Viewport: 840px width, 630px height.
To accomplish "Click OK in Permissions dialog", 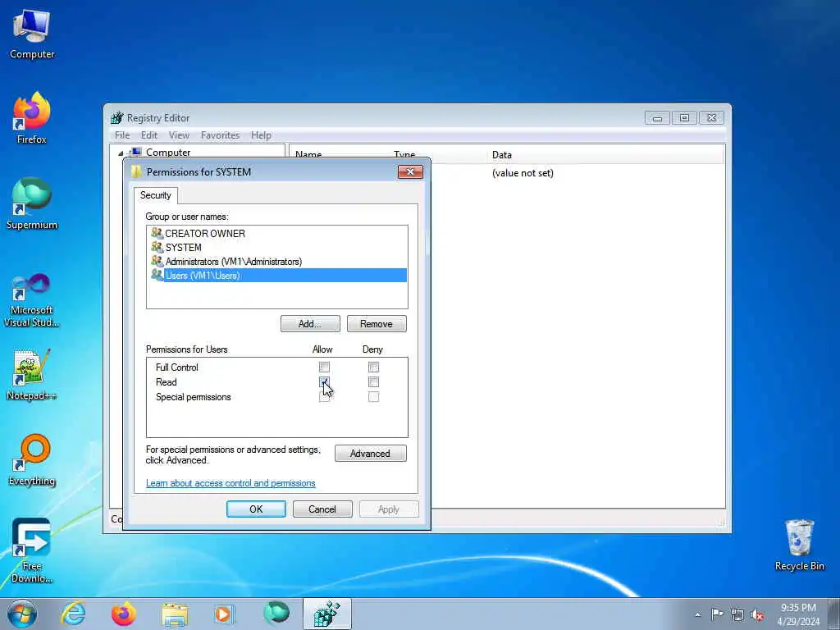I will 256,509.
